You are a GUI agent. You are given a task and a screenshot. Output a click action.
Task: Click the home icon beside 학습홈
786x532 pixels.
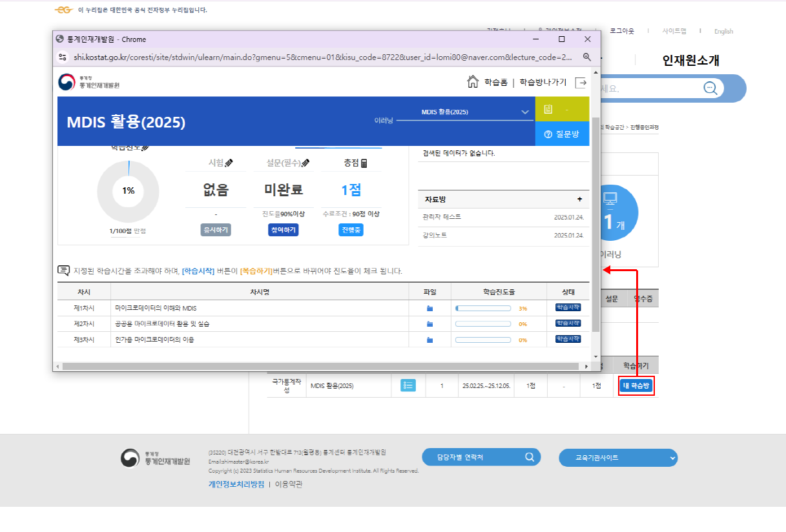(473, 82)
